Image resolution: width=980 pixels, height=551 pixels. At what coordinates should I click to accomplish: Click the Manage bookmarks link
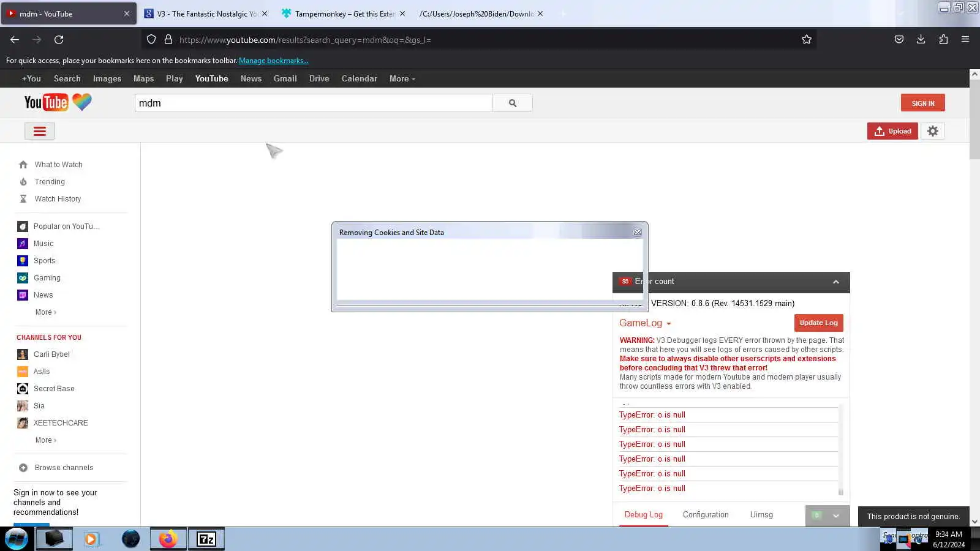point(273,61)
